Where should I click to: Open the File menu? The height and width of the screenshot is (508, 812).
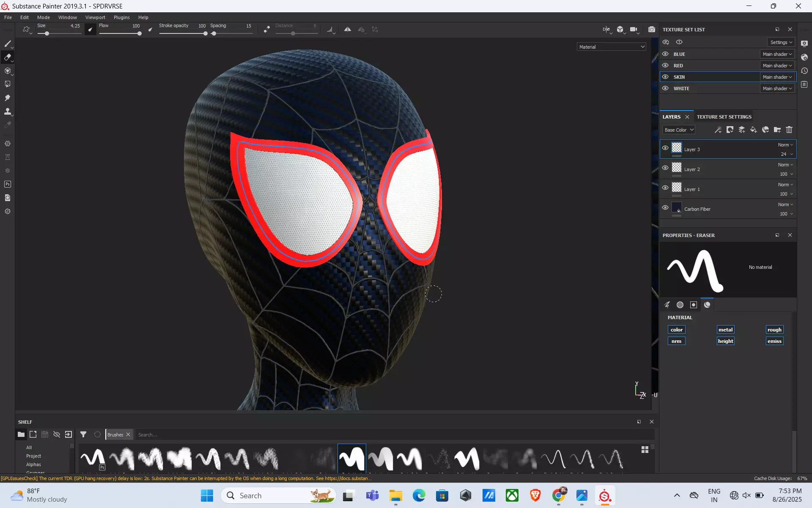tap(8, 17)
